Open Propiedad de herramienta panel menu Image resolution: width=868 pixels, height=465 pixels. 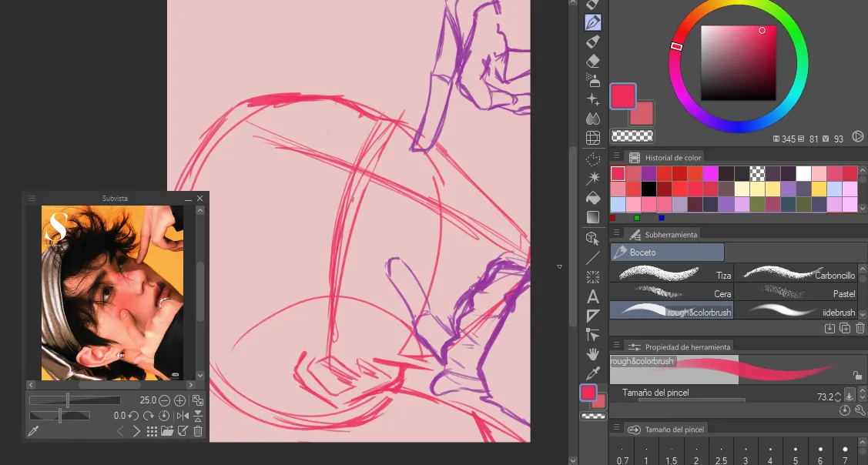(616, 346)
